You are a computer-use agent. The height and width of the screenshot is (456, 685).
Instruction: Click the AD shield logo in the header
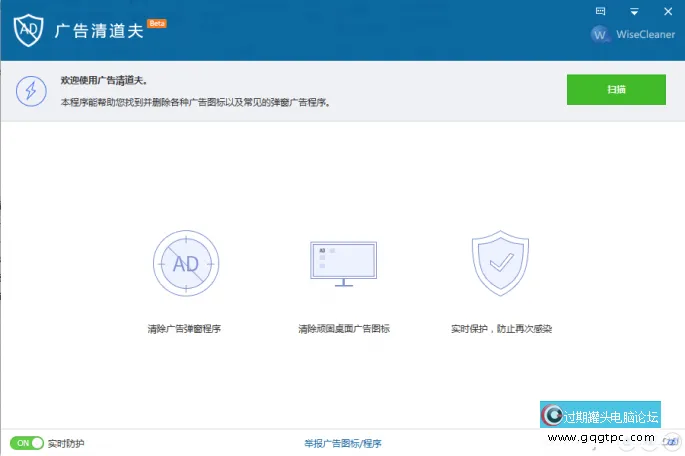(32, 30)
